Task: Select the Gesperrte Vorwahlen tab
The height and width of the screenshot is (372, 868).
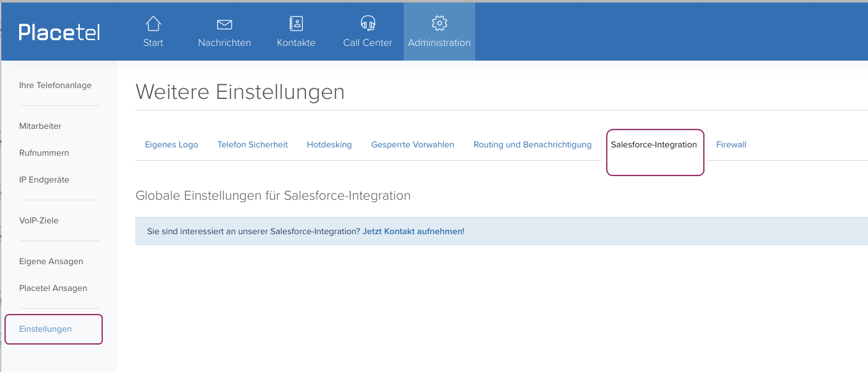Action: 413,145
